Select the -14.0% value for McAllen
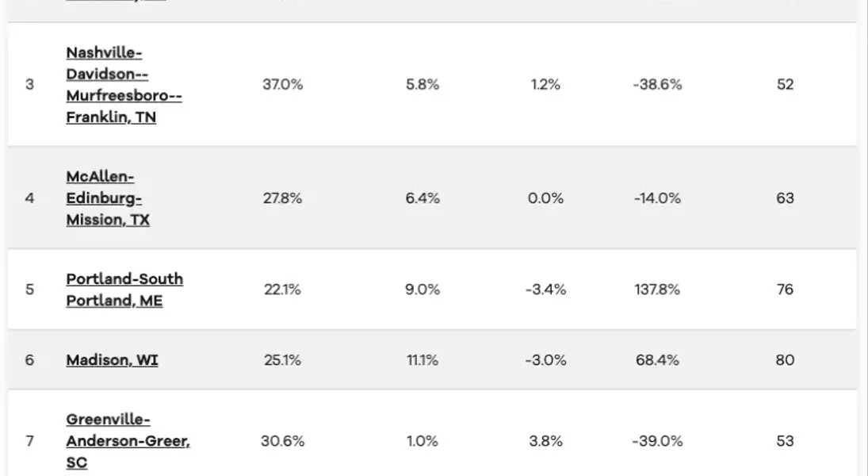Screen dimensions: 868x476 tap(657, 198)
